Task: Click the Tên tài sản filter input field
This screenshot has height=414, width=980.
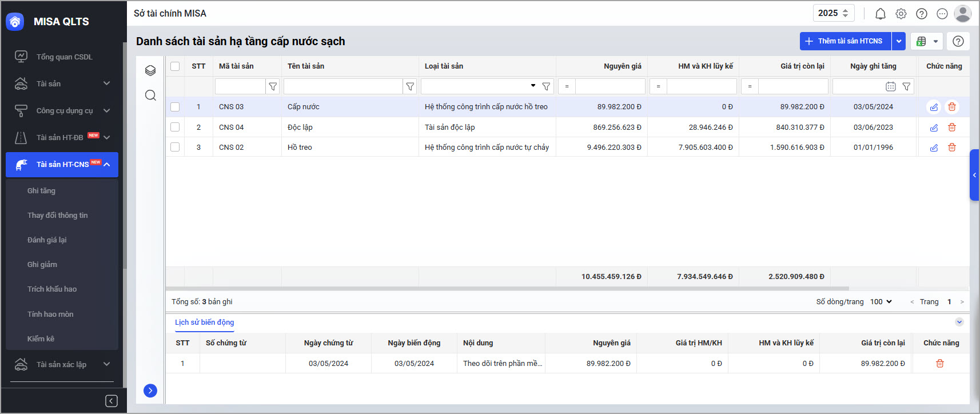Action: pyautogui.click(x=343, y=86)
